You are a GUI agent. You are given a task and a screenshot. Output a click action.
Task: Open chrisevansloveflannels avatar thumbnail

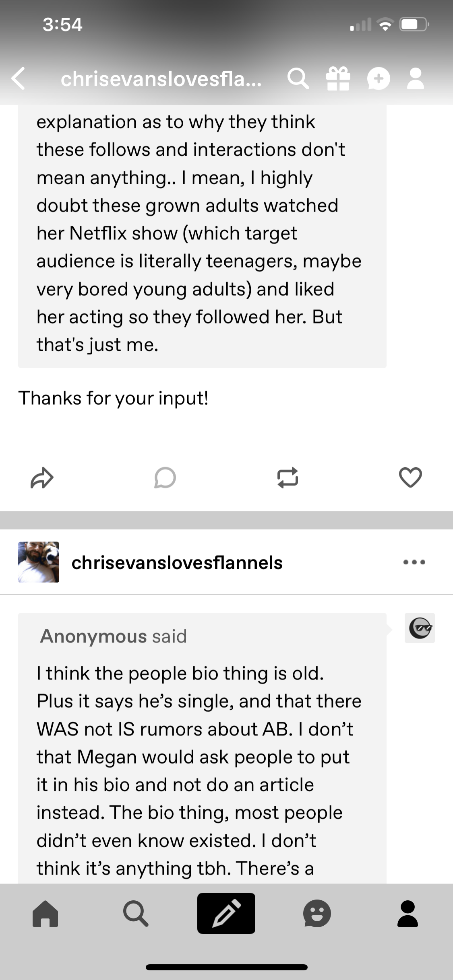click(x=39, y=562)
